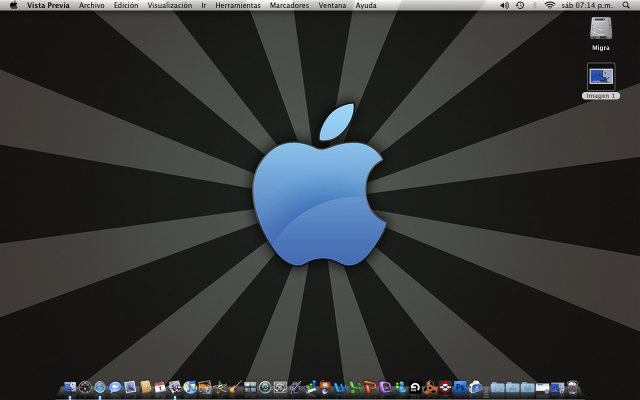Open the Archivo menu
Viewport: 640px width, 400px height.
point(91,5)
